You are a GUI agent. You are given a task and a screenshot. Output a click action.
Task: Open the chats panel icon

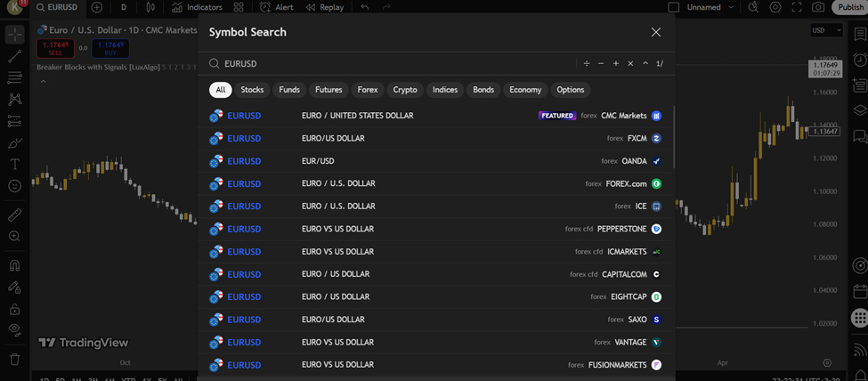pyautogui.click(x=860, y=135)
